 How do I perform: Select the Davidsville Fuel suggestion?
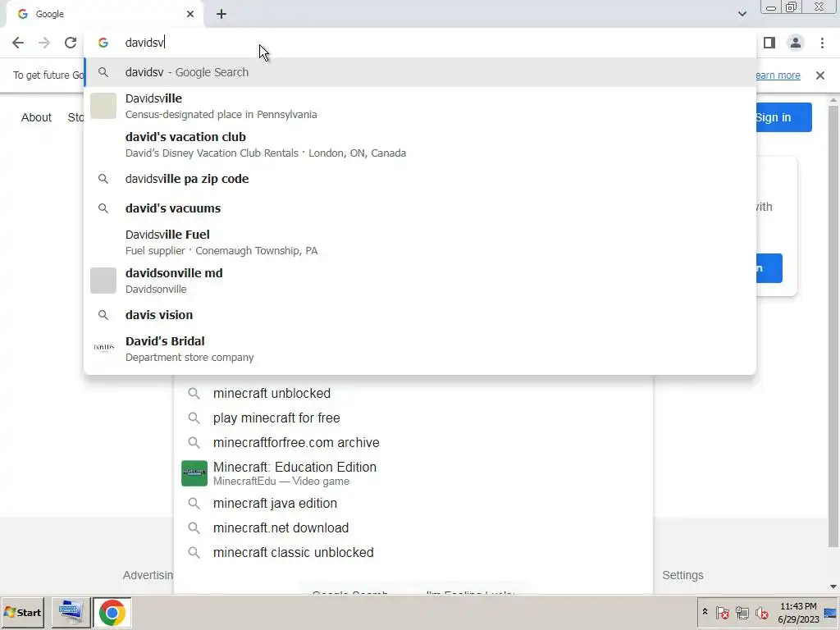(x=420, y=242)
